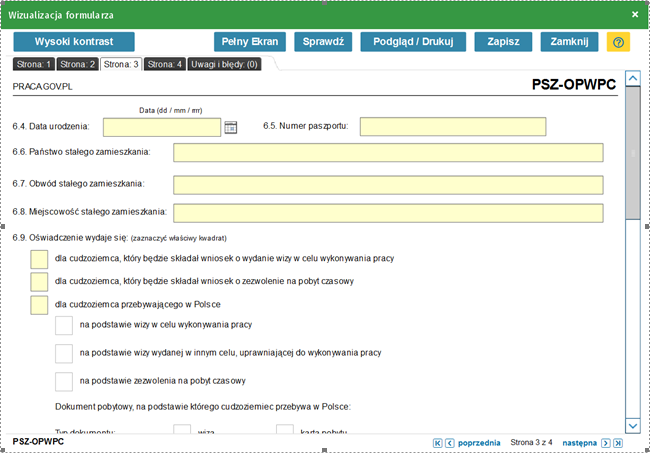Switch to Strona: 4 tab
The height and width of the screenshot is (453, 650).
tap(165, 64)
